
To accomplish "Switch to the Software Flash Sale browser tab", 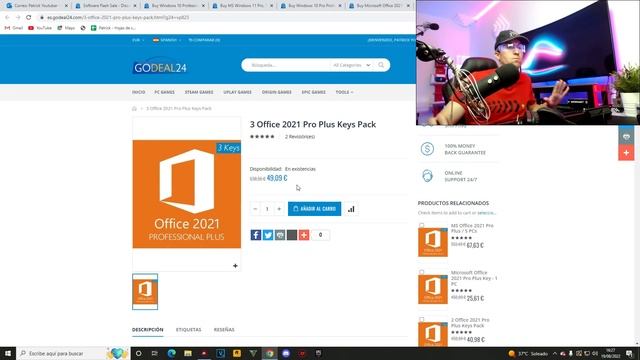I will click(105, 6).
